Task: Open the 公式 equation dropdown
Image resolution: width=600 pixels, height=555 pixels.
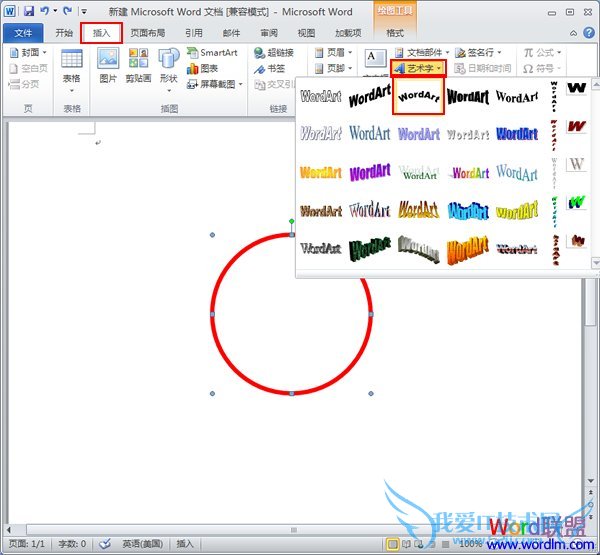Action: click(542, 53)
